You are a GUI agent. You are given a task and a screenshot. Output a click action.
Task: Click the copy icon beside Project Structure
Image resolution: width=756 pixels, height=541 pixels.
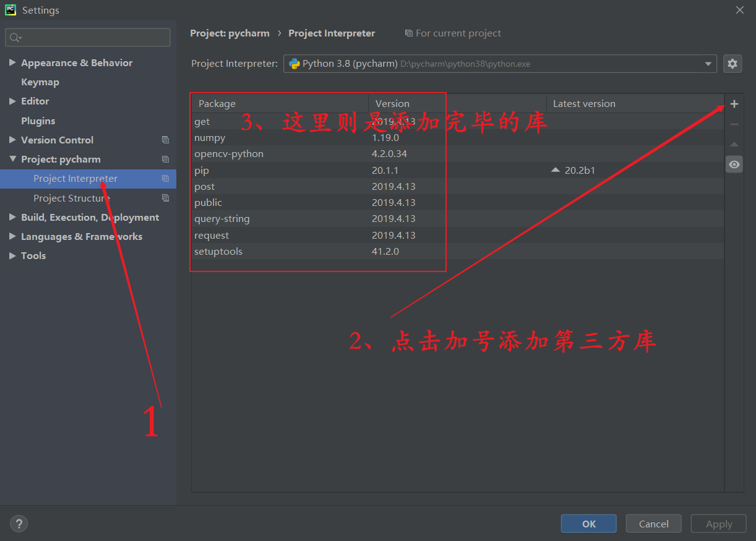point(165,198)
